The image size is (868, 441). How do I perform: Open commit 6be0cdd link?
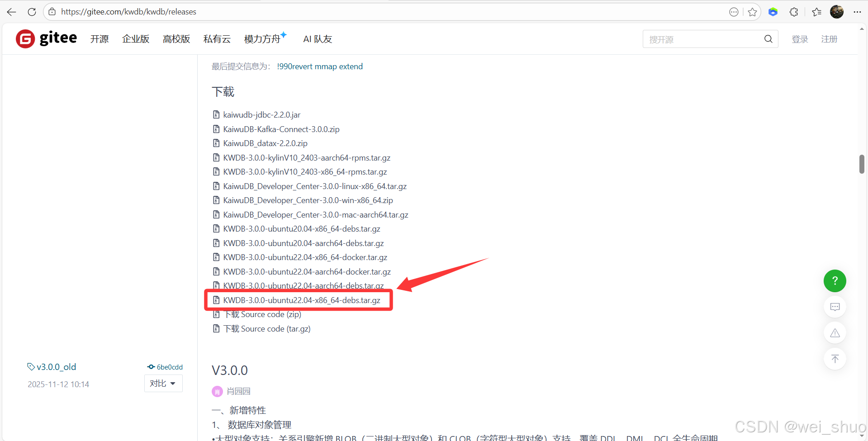point(170,367)
